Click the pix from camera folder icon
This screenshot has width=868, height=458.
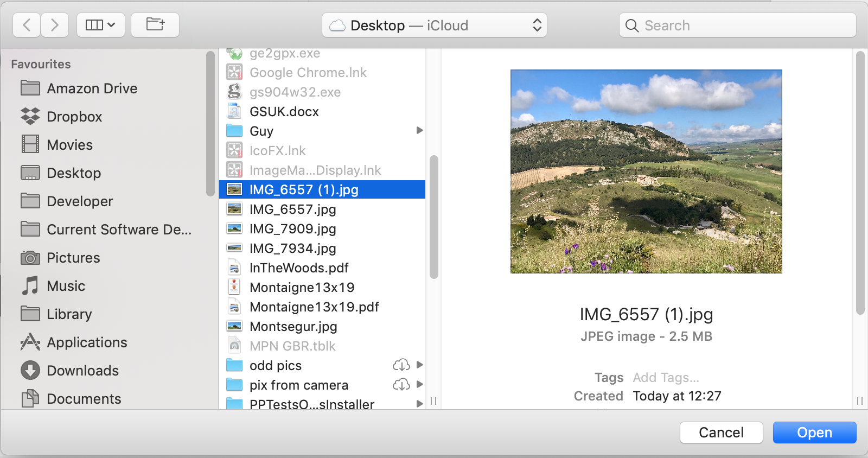[234, 385]
